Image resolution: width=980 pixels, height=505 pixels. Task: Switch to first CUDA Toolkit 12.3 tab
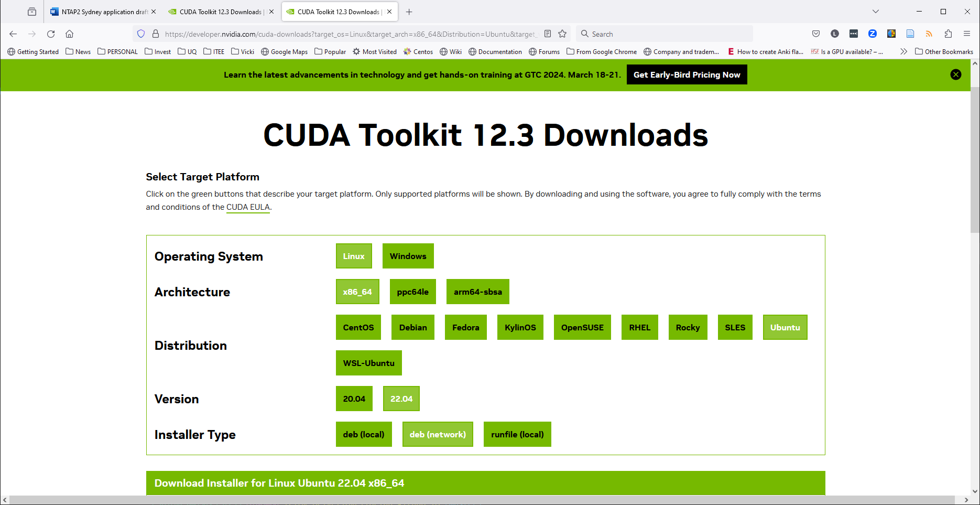[x=220, y=12]
